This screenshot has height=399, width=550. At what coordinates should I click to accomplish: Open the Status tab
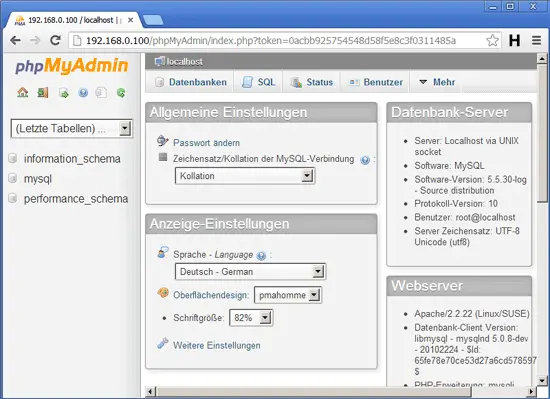[311, 82]
